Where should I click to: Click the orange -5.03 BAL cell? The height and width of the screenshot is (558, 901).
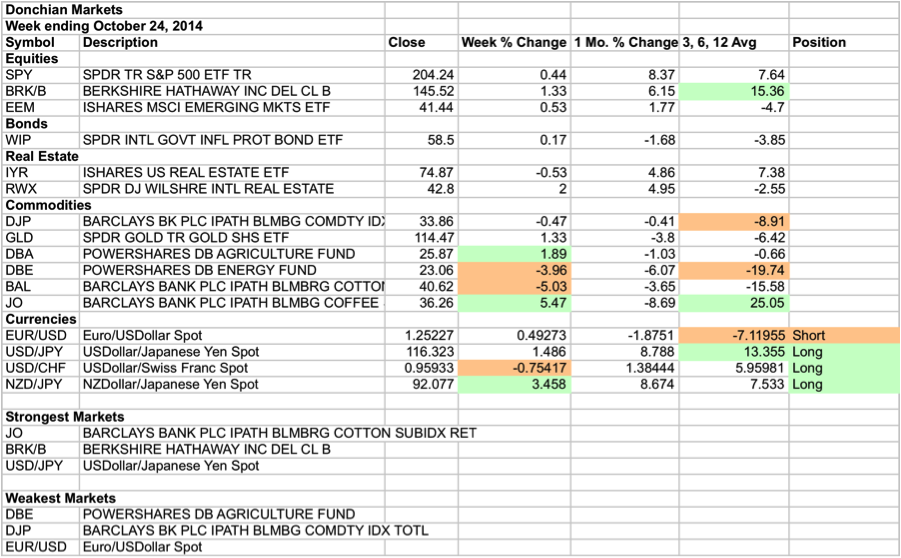coord(514,287)
